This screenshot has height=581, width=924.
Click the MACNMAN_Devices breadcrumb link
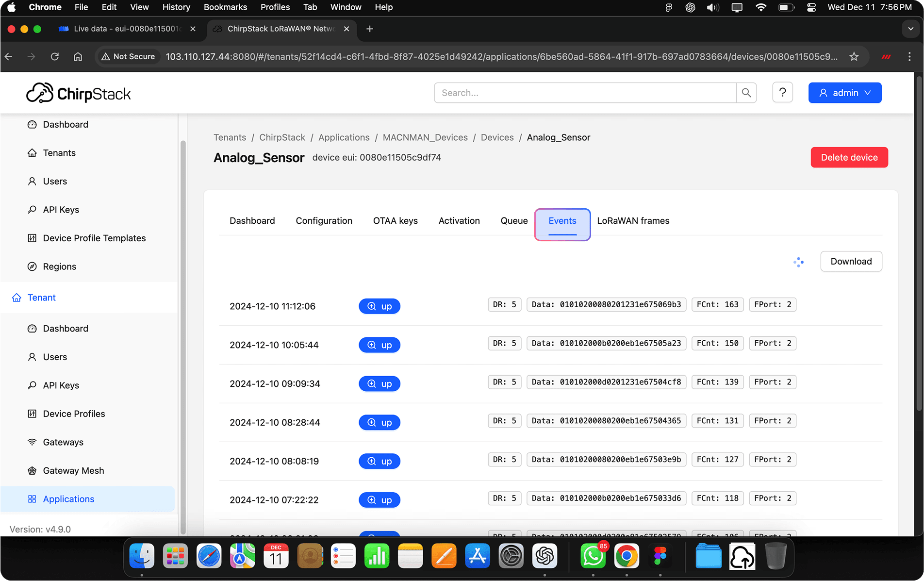tap(425, 137)
